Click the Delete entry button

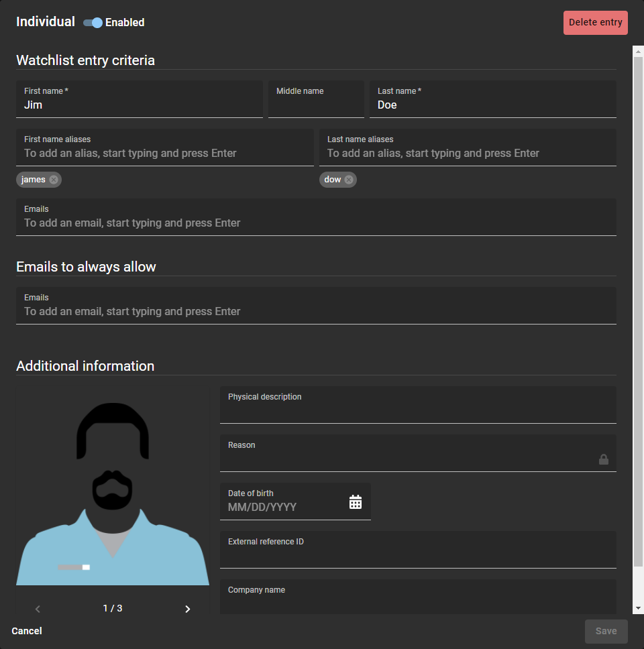coord(595,23)
